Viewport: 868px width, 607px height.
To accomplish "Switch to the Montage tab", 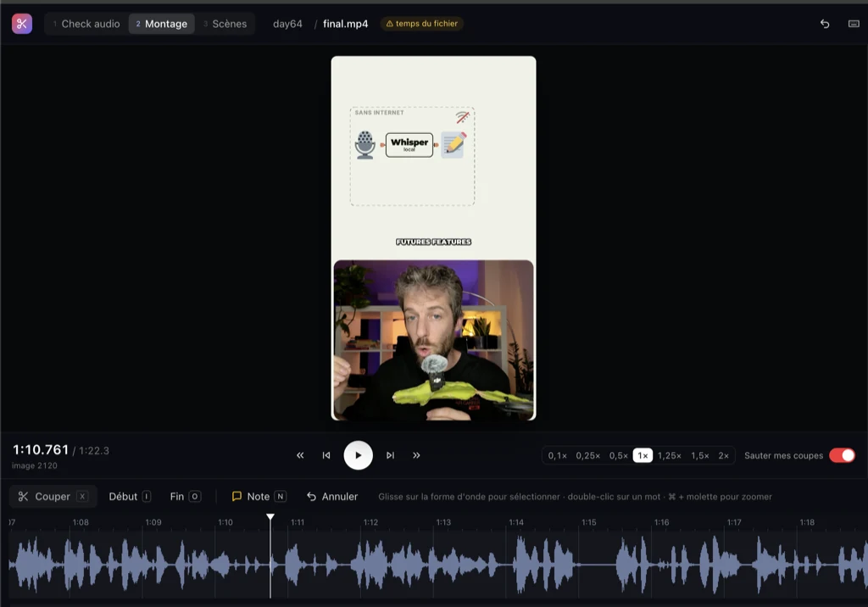I will pyautogui.click(x=162, y=24).
